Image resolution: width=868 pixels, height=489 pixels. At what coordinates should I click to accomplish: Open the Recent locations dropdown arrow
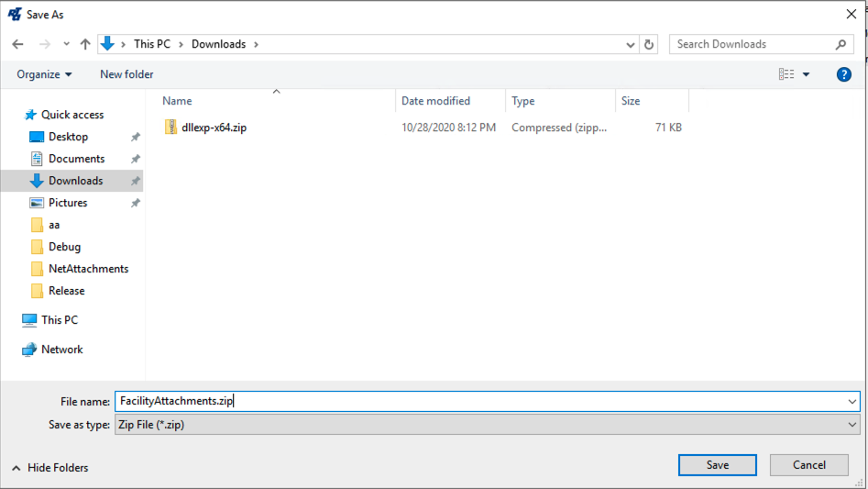(66, 44)
